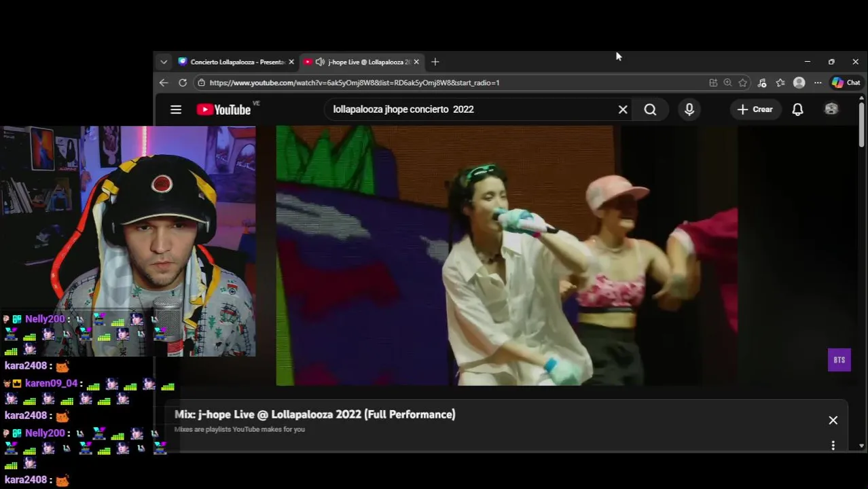The height and width of the screenshot is (489, 868).
Task: Open the media control music-note icon
Action: click(762, 83)
